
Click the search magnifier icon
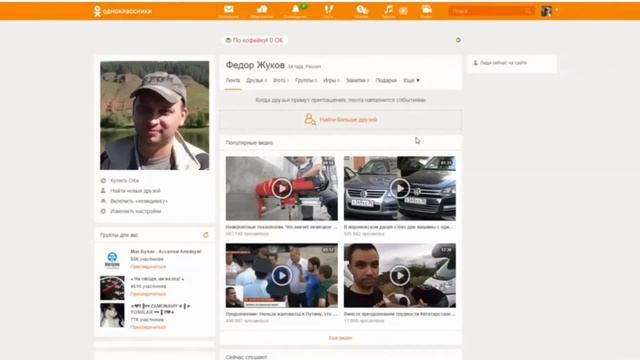[528, 11]
